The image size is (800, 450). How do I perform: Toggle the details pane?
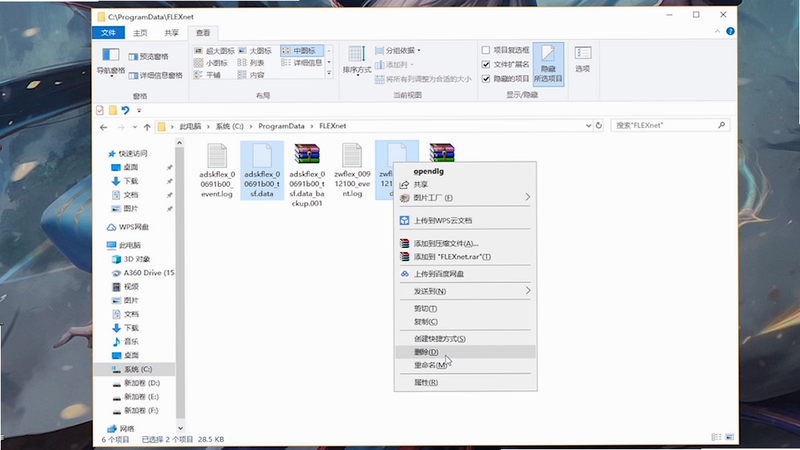tap(156, 76)
